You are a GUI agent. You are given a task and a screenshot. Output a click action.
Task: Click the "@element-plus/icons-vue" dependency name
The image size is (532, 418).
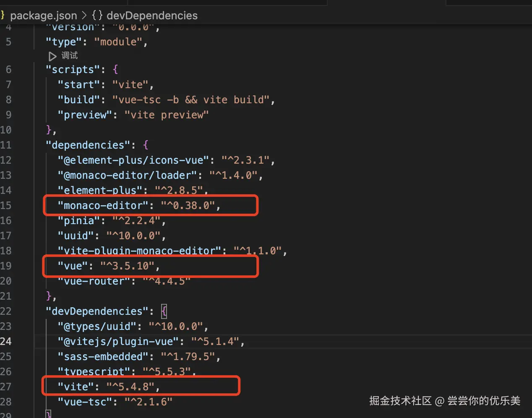(x=133, y=160)
